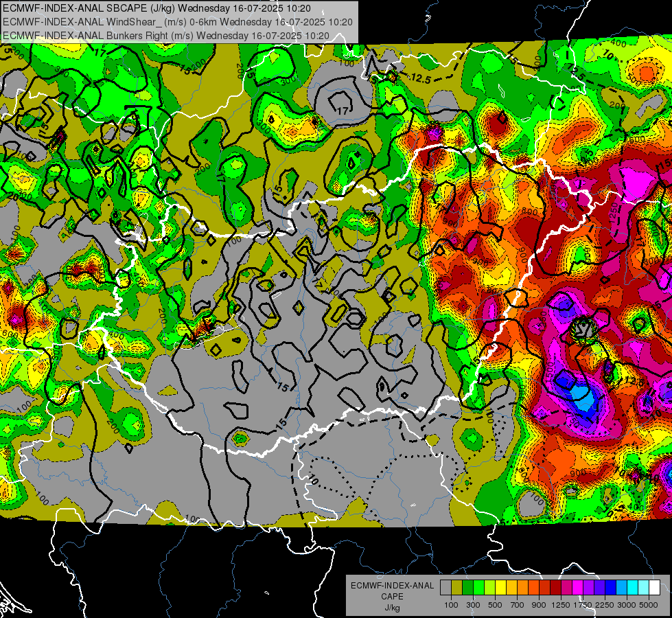Screen dimensions: 672x618
Task: Click the J/kg unit label in legend
Action: (392, 608)
